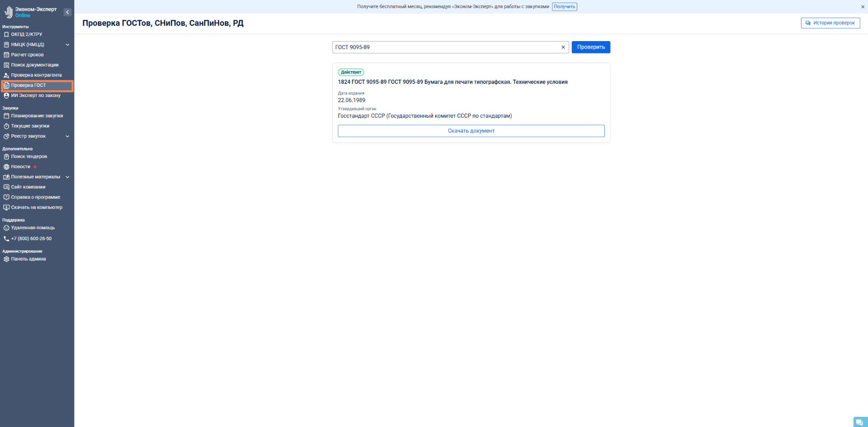Select ОКПД 2/КТРУ menu item
Image resolution: width=868 pixels, height=427 pixels.
pos(26,34)
